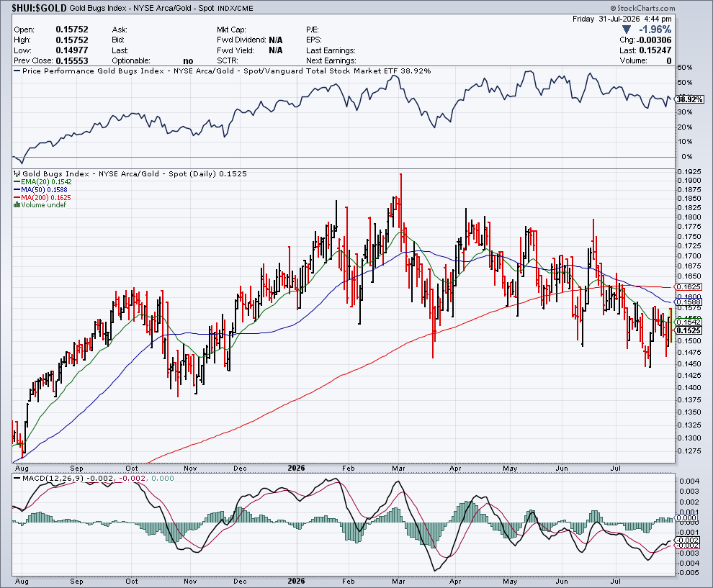Click the 0.1542 green price axis tag
Screen dimensions: 713x588
point(689,322)
